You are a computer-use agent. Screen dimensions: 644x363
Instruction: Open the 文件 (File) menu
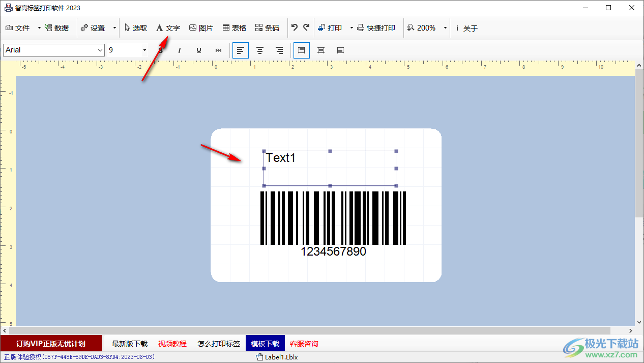(x=18, y=28)
